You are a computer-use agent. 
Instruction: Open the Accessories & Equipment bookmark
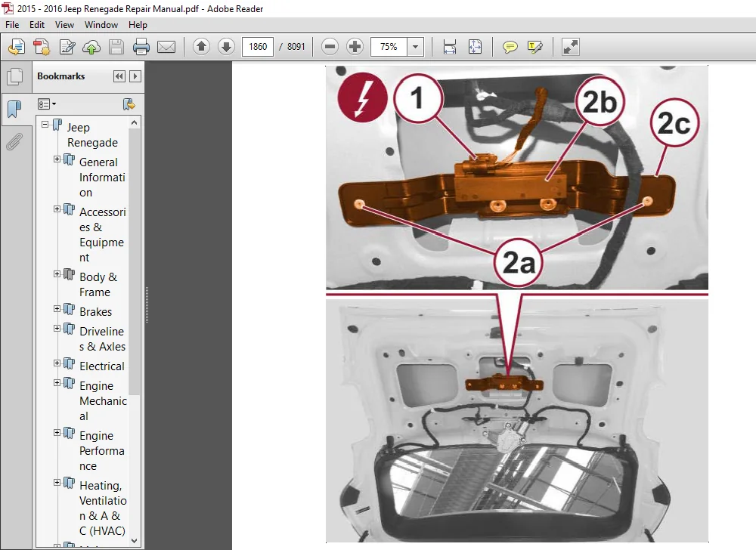(102, 234)
